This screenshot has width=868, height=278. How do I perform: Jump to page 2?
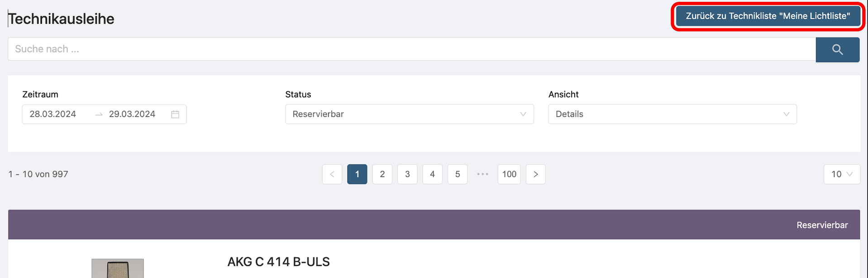[382, 174]
